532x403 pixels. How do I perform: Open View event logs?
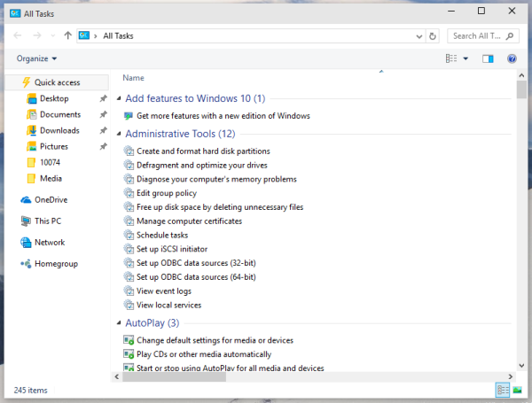tap(164, 291)
